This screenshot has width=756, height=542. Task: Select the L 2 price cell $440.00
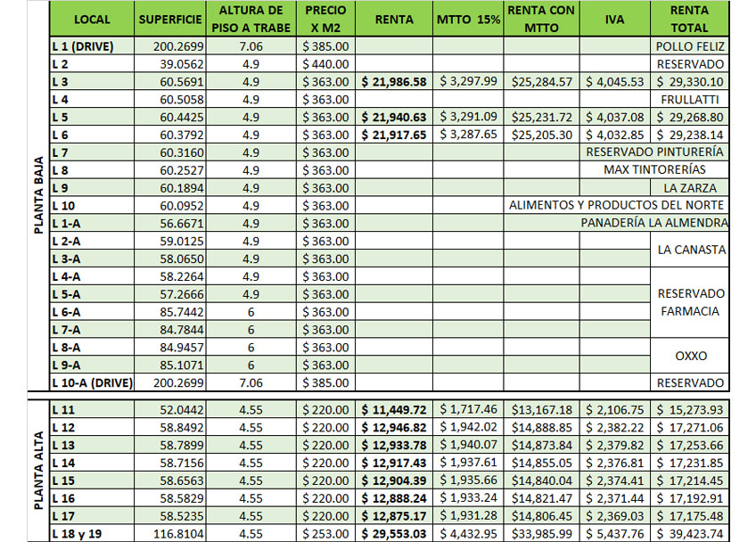pos(325,64)
